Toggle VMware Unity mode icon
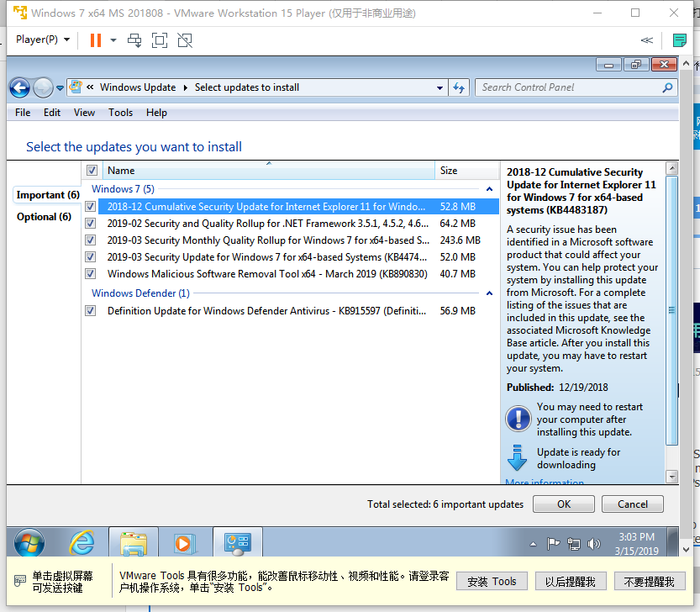The height and width of the screenshot is (612, 700). click(185, 40)
